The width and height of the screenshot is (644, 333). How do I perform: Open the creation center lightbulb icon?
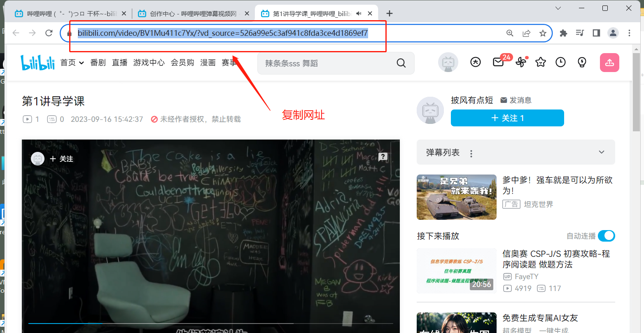(582, 63)
